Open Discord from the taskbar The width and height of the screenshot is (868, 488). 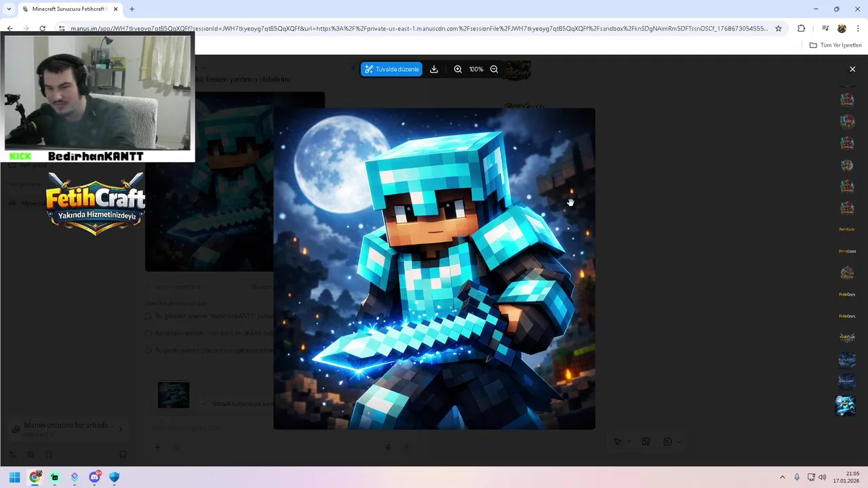tap(94, 477)
